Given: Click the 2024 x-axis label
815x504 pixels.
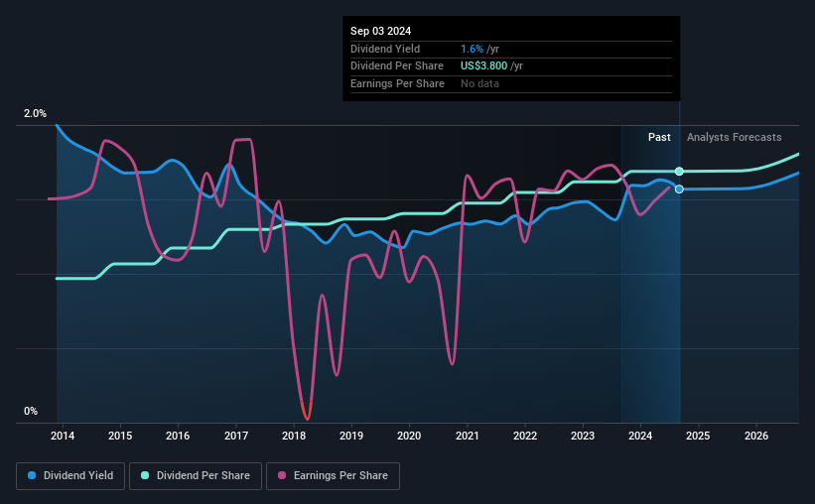Looking at the screenshot, I should [640, 436].
